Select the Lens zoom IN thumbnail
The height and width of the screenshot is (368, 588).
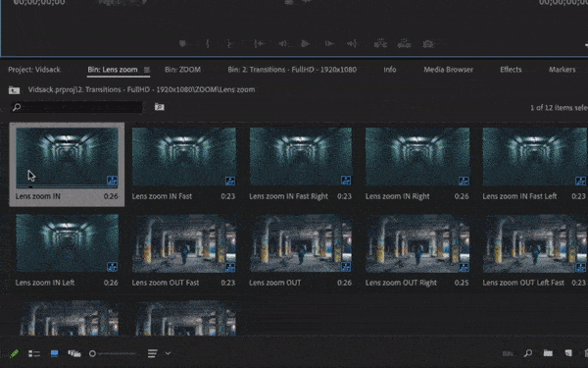pos(67,157)
